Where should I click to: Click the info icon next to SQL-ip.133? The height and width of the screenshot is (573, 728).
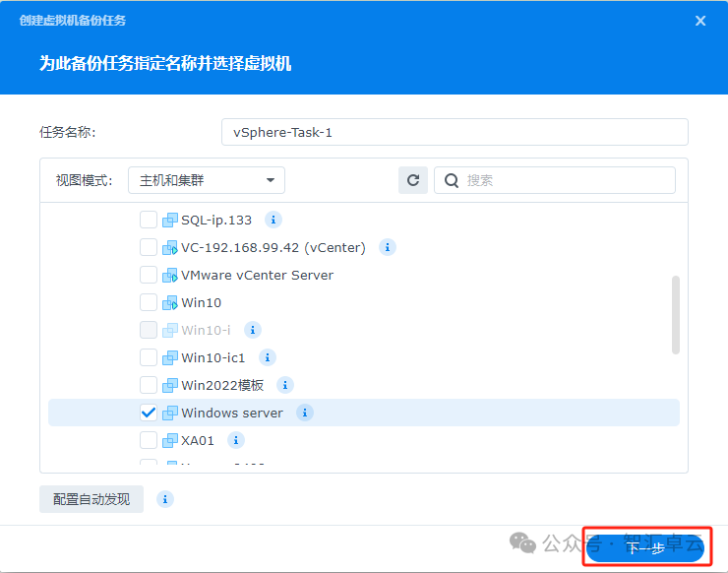[273, 220]
